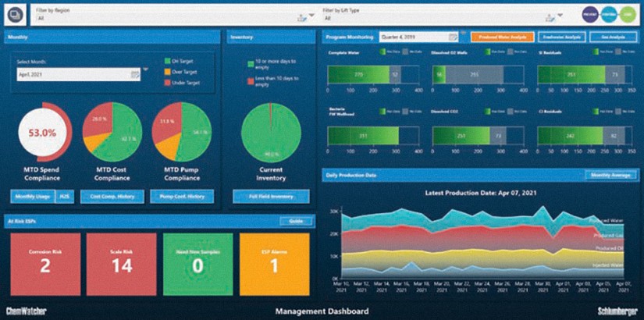The image size is (644, 320).
Task: Open Cost Comp. History
Action: [x=112, y=197]
